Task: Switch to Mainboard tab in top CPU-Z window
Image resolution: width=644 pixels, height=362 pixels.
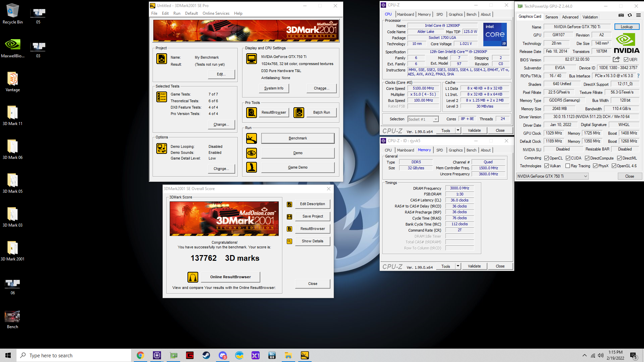Action: pos(406,14)
